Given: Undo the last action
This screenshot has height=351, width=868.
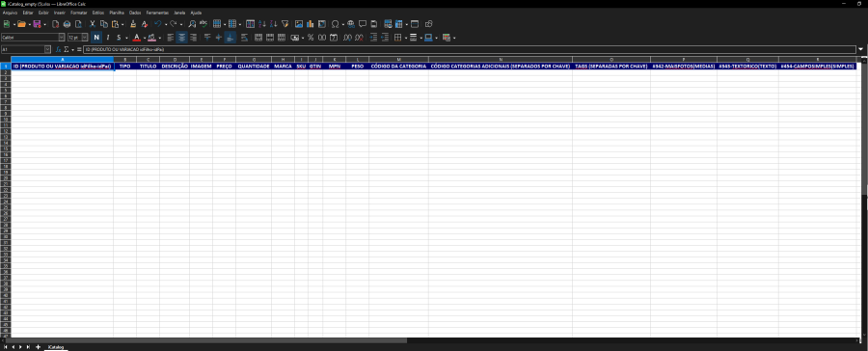Looking at the screenshot, I should coord(158,24).
